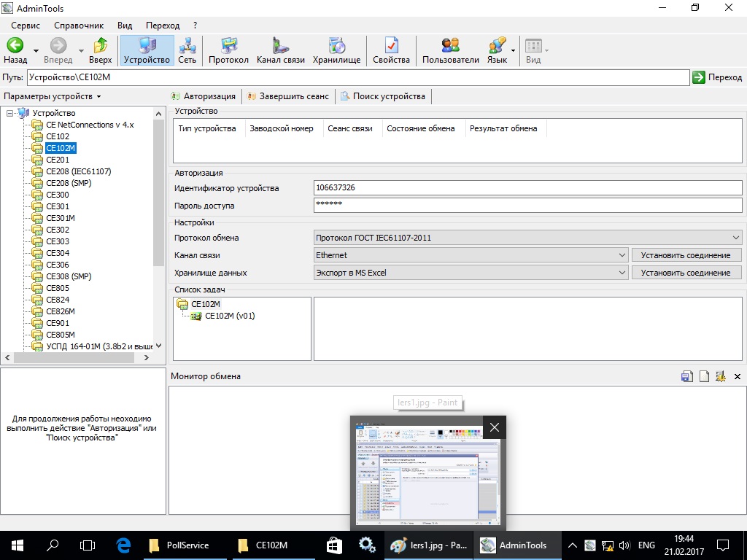This screenshot has height=560, width=747.
Task: Select CE102M folder in Список задач
Action: point(205,304)
